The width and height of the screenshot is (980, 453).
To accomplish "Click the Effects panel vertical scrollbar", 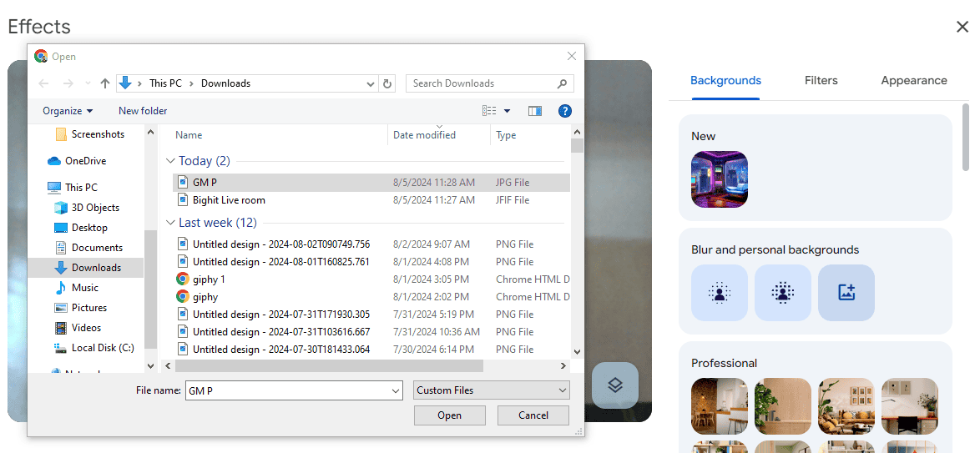I will coord(967,136).
